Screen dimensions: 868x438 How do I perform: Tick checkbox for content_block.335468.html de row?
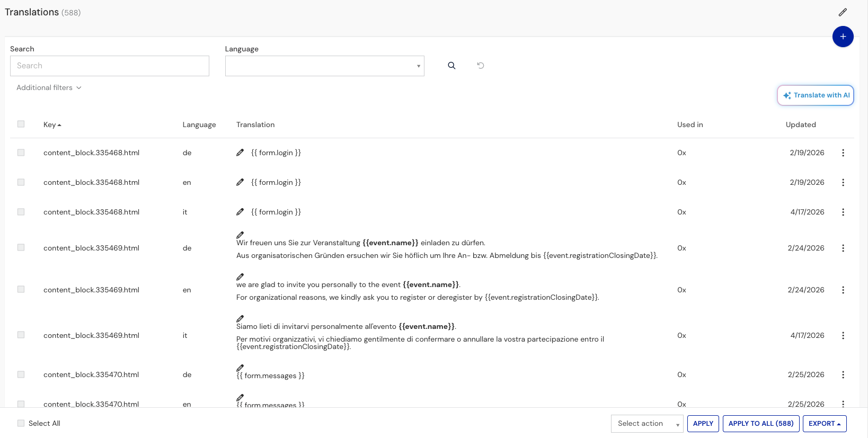coord(21,153)
